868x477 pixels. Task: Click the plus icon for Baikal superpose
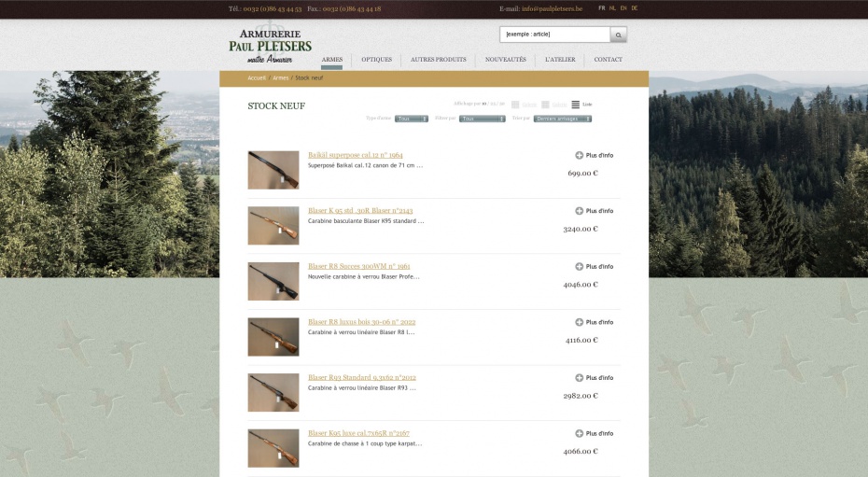point(579,156)
